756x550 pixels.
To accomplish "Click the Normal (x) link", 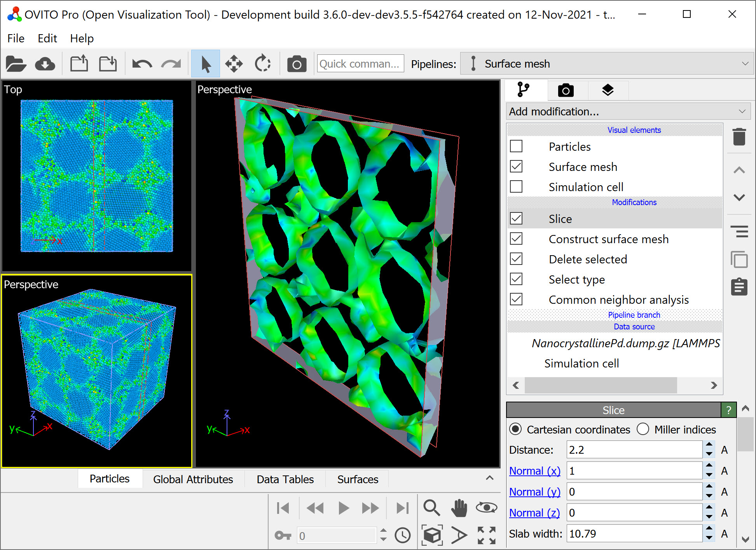I will [x=534, y=471].
